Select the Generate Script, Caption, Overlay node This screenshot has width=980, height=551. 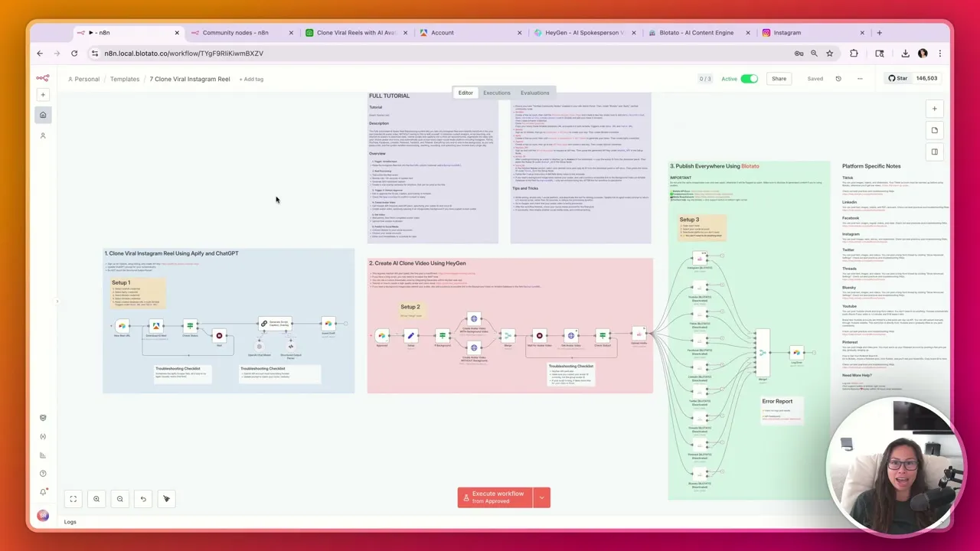click(x=274, y=324)
